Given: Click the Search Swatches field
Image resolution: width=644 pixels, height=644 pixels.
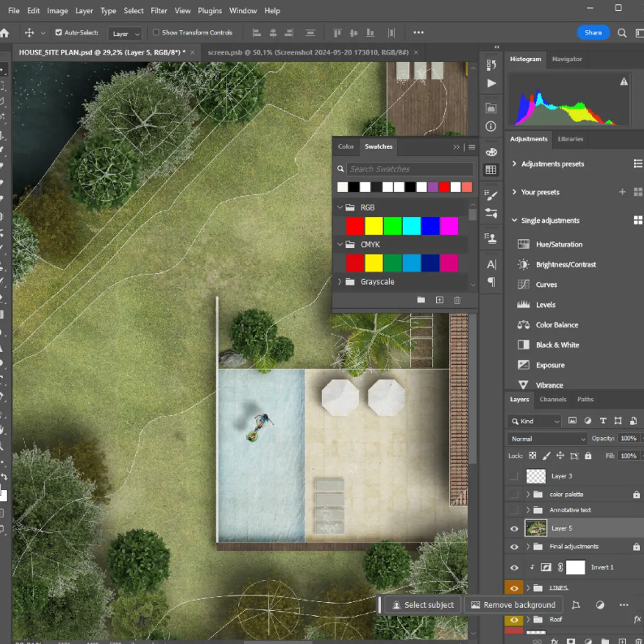Looking at the screenshot, I should (409, 169).
